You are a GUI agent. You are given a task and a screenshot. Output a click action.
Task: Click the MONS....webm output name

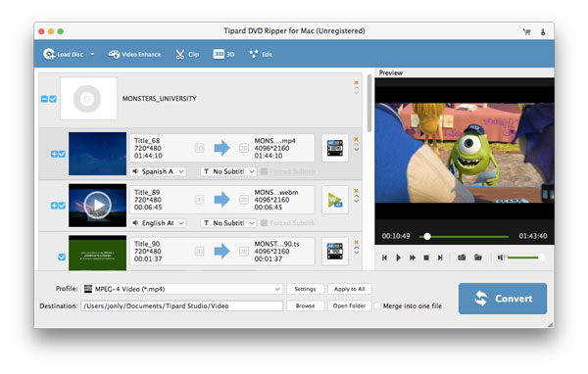tap(276, 192)
